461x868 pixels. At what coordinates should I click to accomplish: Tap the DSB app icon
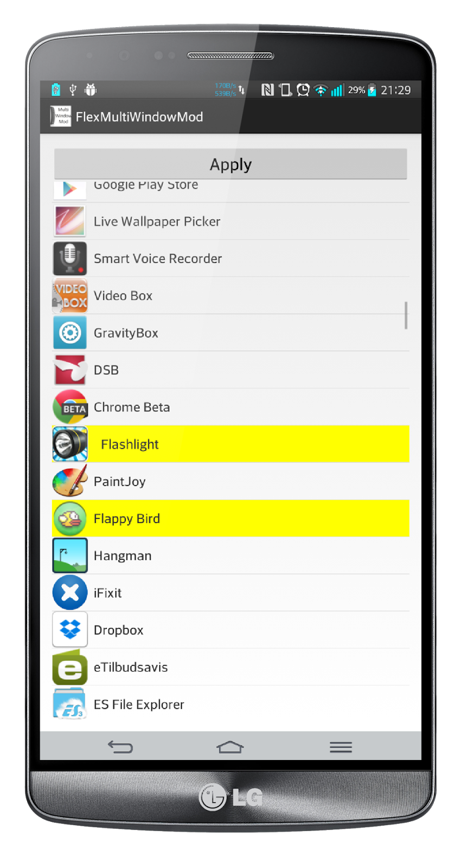click(70, 370)
